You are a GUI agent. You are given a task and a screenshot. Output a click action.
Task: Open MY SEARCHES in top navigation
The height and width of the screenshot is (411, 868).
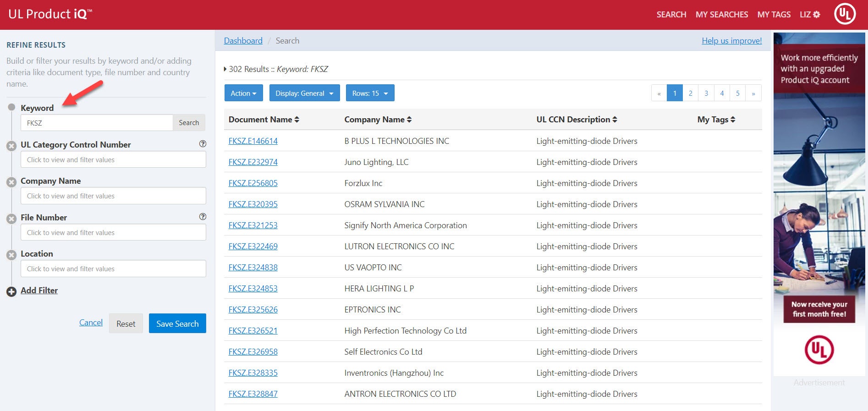coord(722,15)
